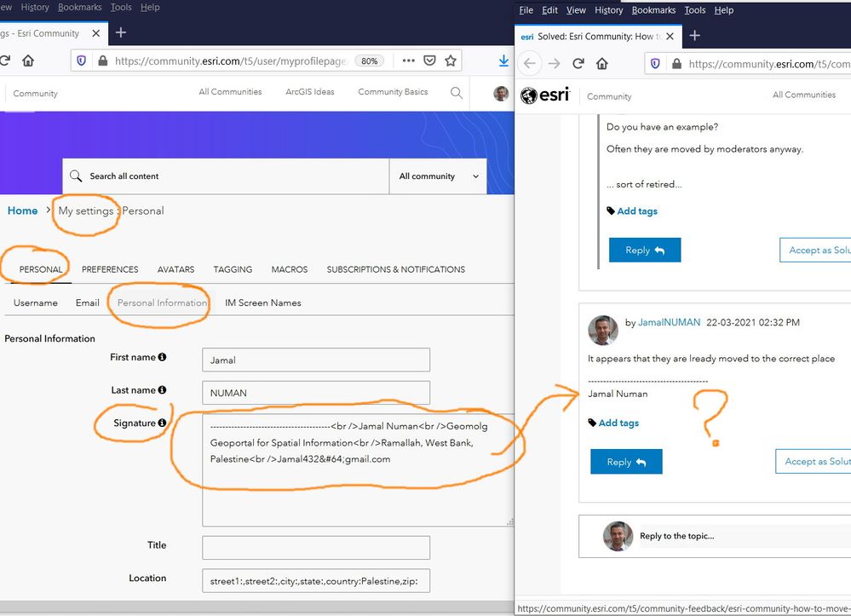Switch to the PERSONAL settings tab

coord(41,269)
